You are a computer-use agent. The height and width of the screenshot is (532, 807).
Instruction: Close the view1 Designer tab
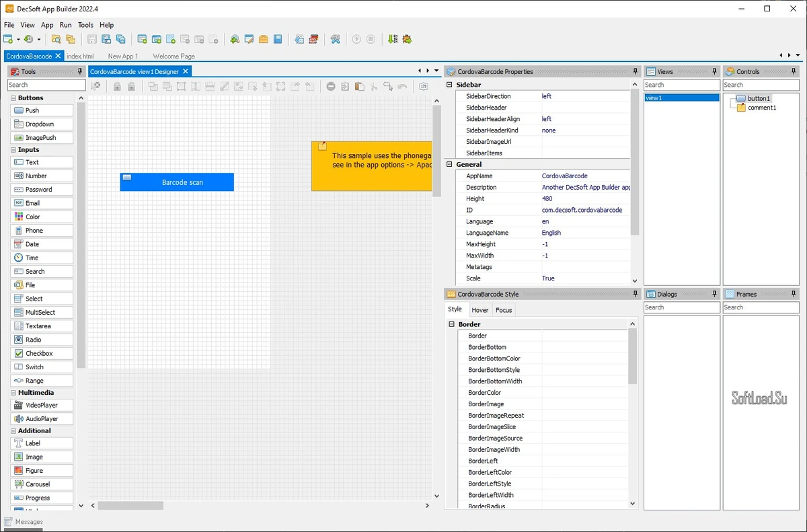click(186, 71)
